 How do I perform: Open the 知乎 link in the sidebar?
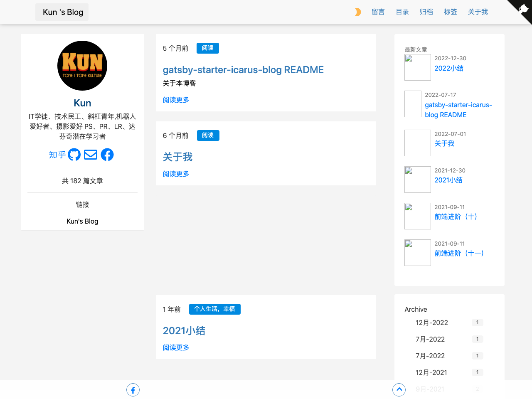[x=57, y=155]
